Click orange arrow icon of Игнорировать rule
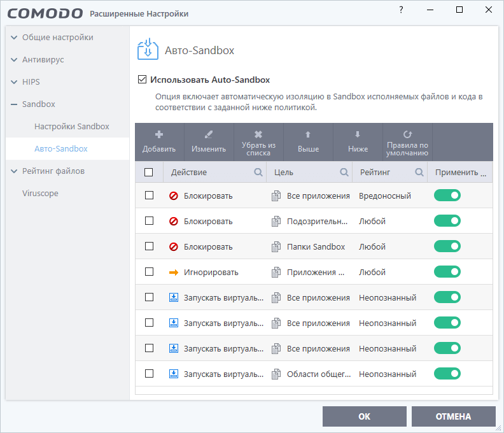The image size is (504, 433). [x=174, y=273]
